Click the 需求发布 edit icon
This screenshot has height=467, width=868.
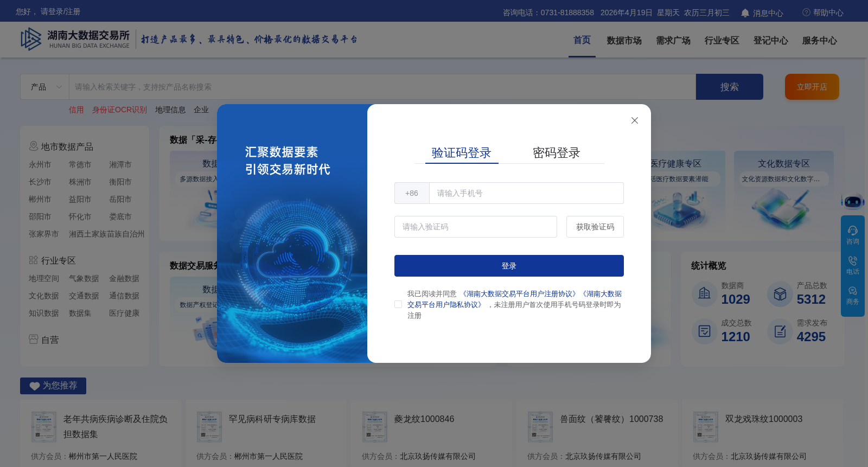point(780,331)
